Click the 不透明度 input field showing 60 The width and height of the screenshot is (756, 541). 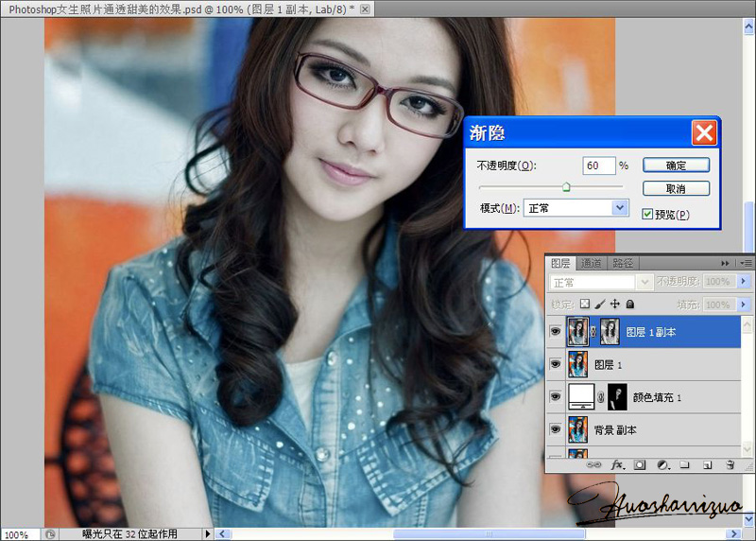tap(599, 166)
